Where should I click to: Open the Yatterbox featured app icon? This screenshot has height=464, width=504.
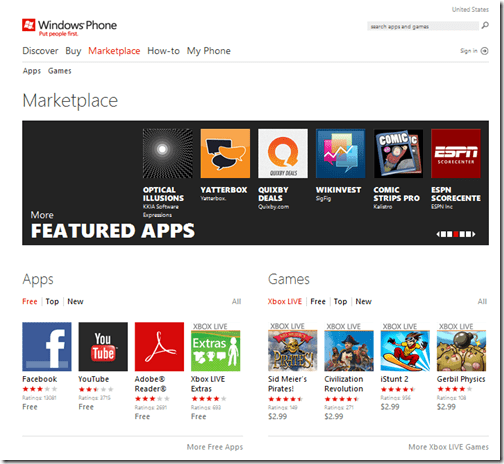coord(225,154)
